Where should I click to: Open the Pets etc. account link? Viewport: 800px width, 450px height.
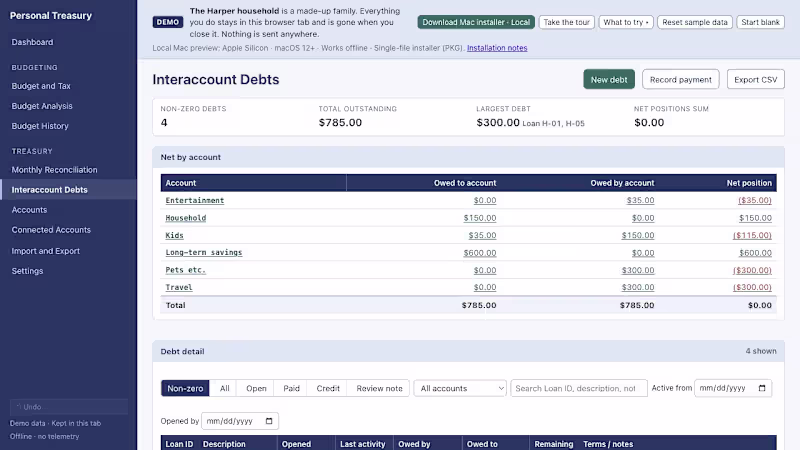pyautogui.click(x=185, y=270)
